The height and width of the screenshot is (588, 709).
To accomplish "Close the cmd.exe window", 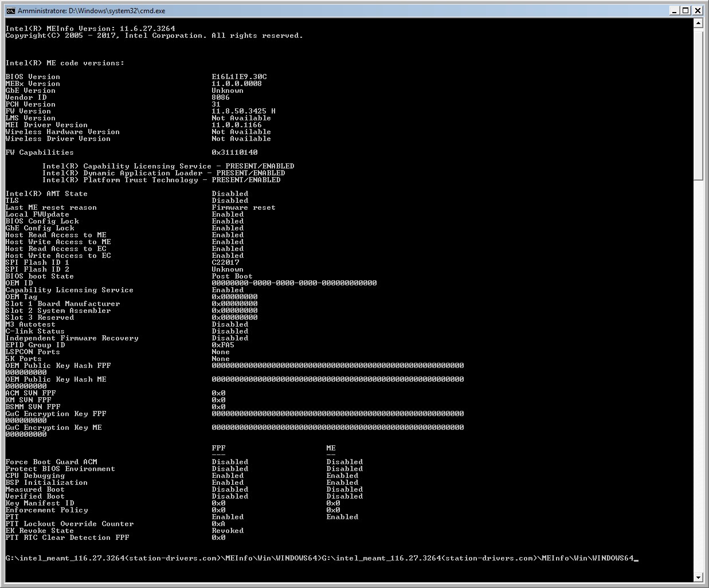I will 698,10.
